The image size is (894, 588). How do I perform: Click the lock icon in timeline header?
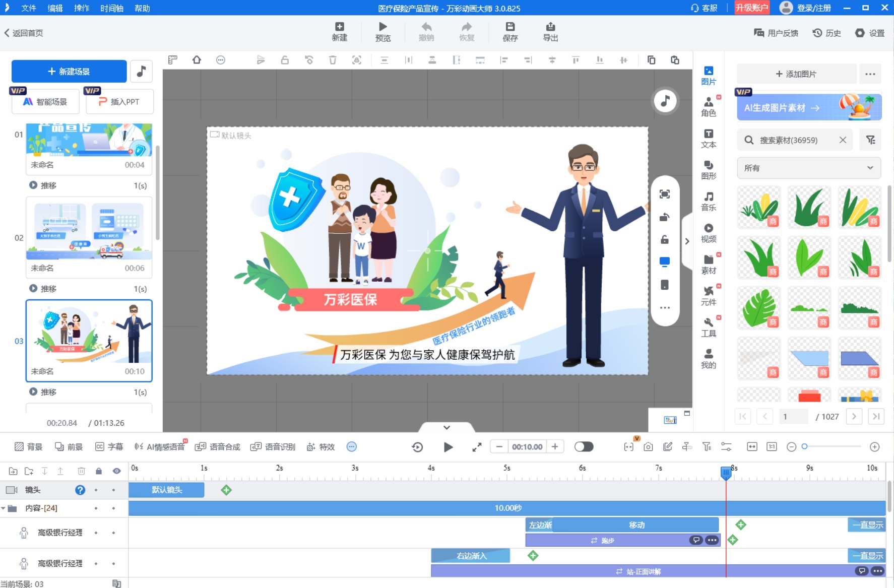pyautogui.click(x=99, y=471)
